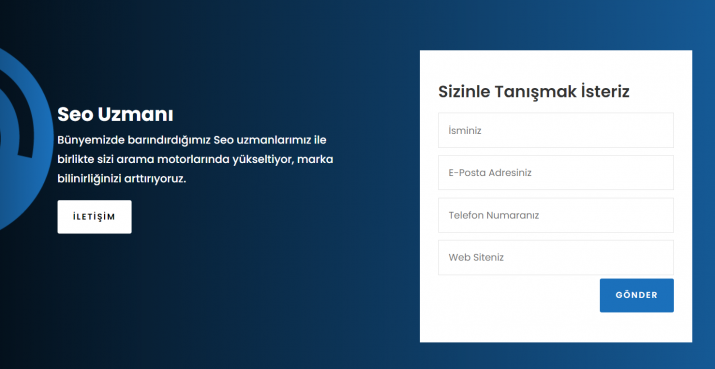The width and height of the screenshot is (715, 369).
Task: Click the paragraph starting with Bünyemizde
Action: [x=195, y=159]
